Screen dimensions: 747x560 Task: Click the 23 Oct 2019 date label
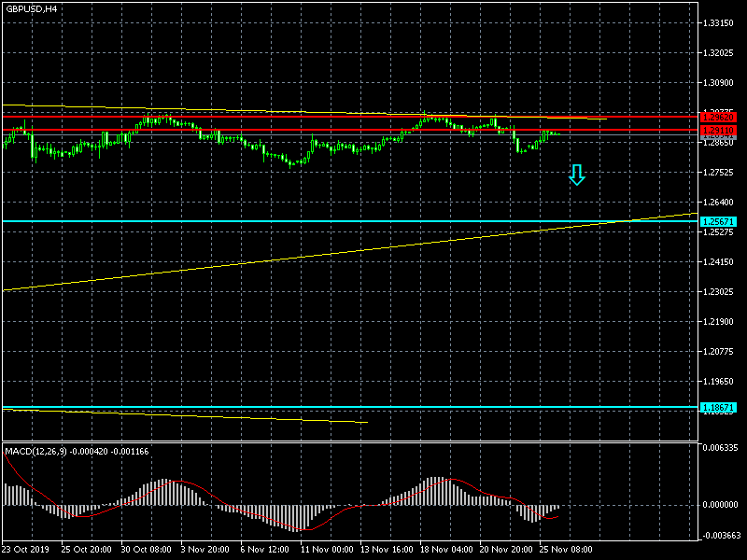[25, 550]
